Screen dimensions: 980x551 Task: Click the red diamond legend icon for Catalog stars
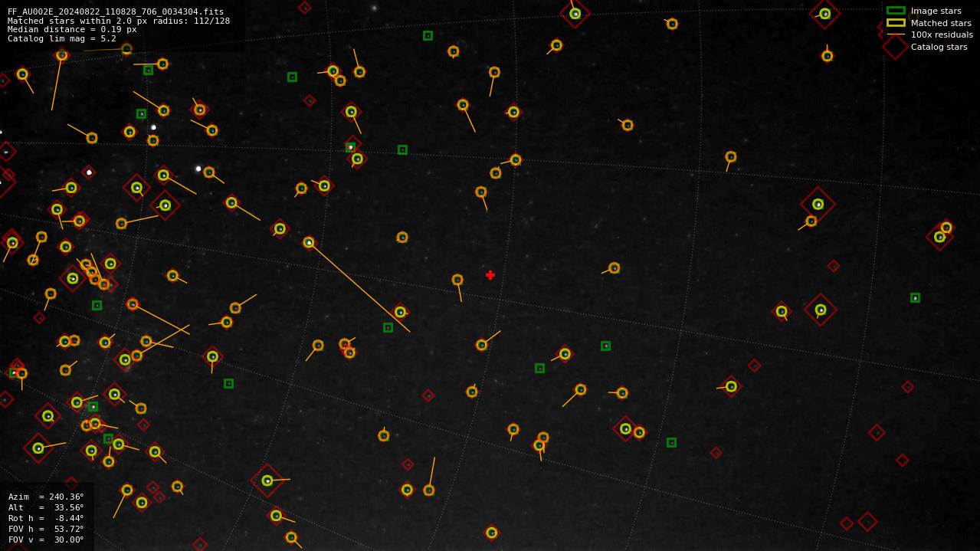895,47
